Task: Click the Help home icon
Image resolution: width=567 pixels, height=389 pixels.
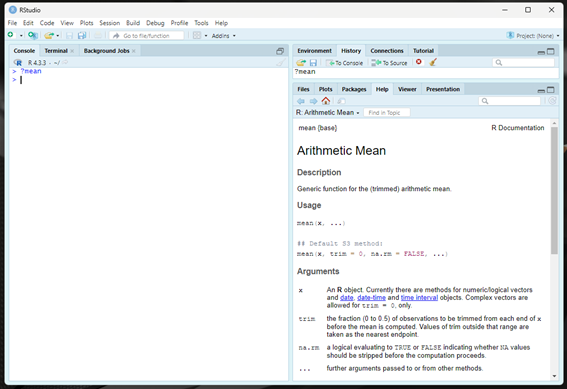Action: pos(326,101)
